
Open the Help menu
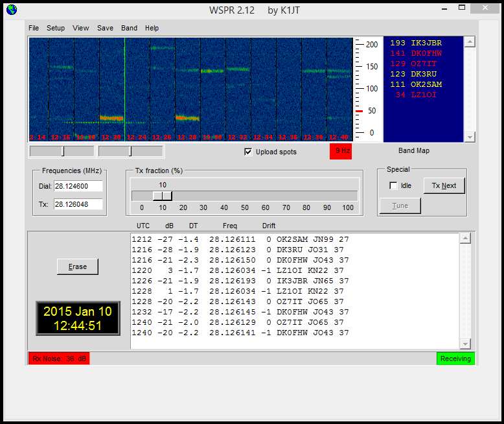click(152, 28)
